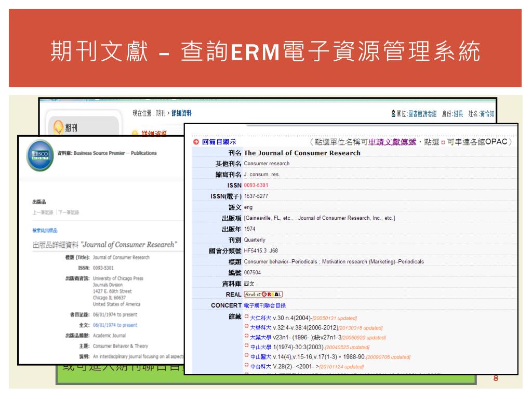Select the abbreviated title 'J. consum. res.'
This screenshot has width=532, height=399.
(x=262, y=175)
